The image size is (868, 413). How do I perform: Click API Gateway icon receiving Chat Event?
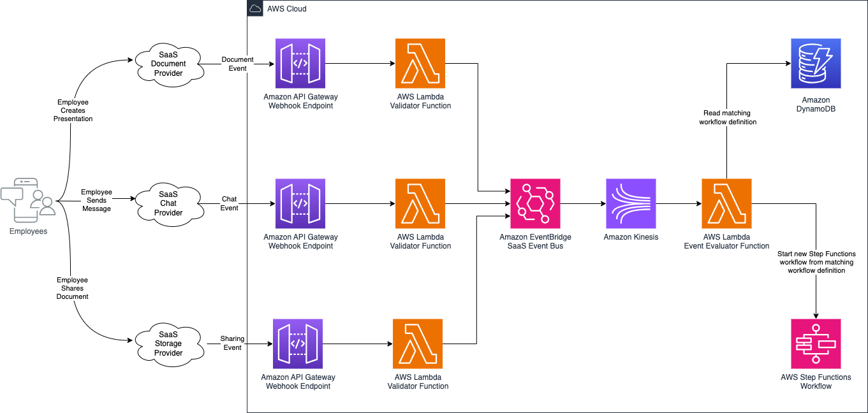pyautogui.click(x=300, y=204)
